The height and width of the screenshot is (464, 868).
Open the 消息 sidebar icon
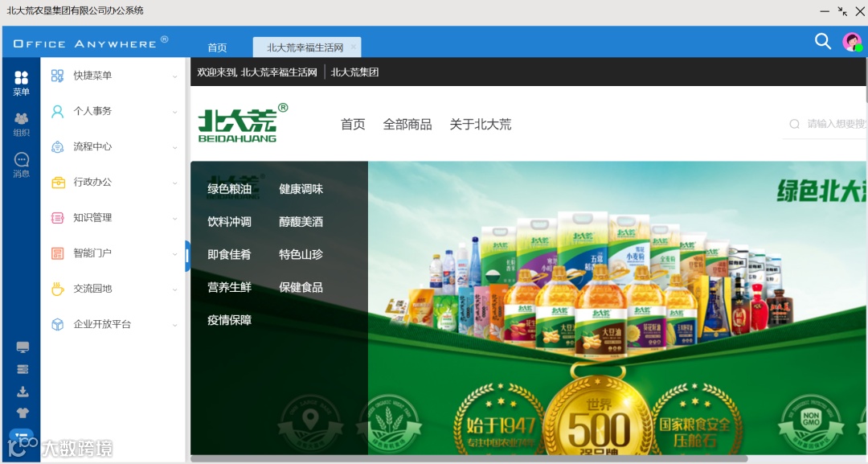pyautogui.click(x=21, y=166)
